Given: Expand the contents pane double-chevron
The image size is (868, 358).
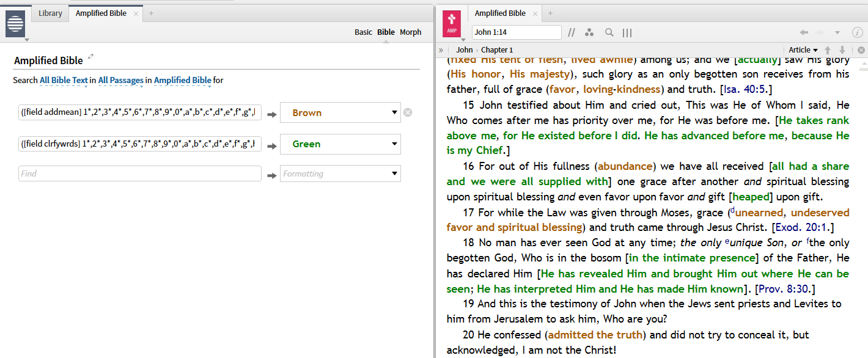Looking at the screenshot, I should tap(441, 50).
